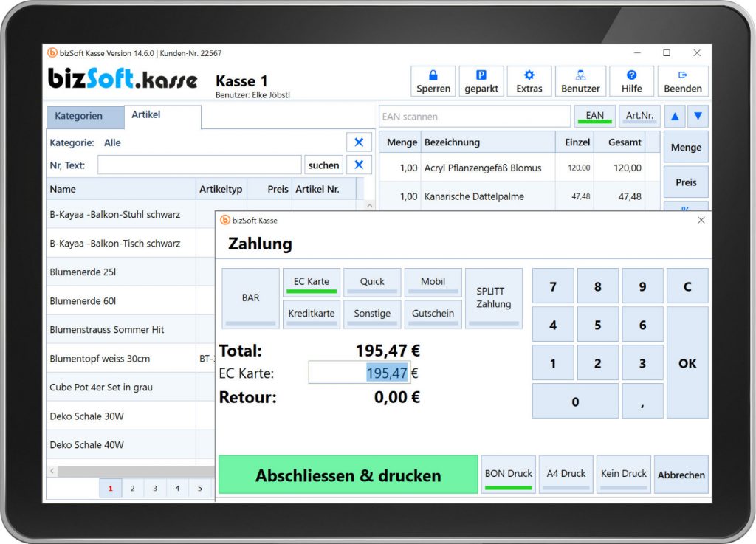
Task: Select EC Karte payment method
Action: pyautogui.click(x=312, y=283)
